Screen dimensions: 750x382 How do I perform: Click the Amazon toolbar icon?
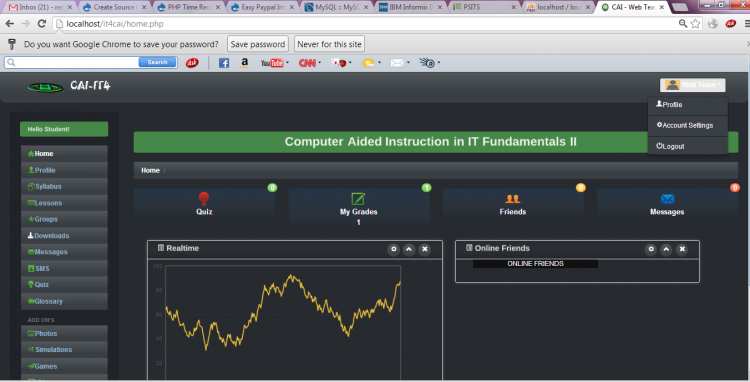(245, 63)
